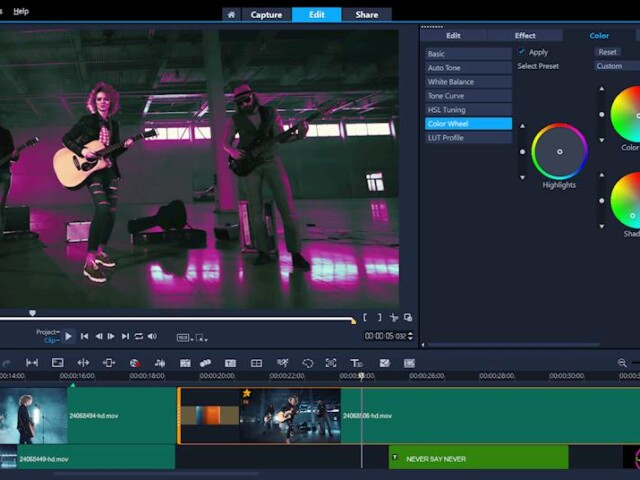Click the Home icon beside Capture
This screenshot has width=640, height=480.
231,15
